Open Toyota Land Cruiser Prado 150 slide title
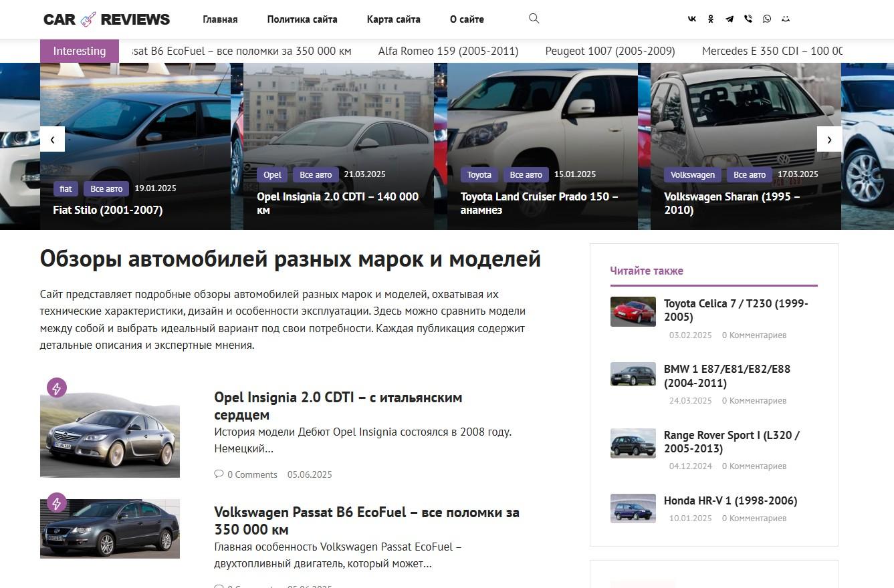 click(539, 203)
